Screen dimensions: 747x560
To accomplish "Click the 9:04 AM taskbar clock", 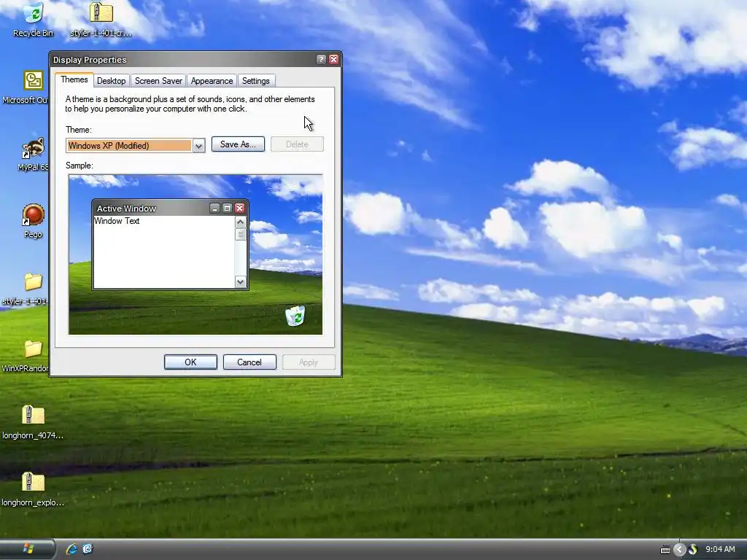I will pos(720,550).
